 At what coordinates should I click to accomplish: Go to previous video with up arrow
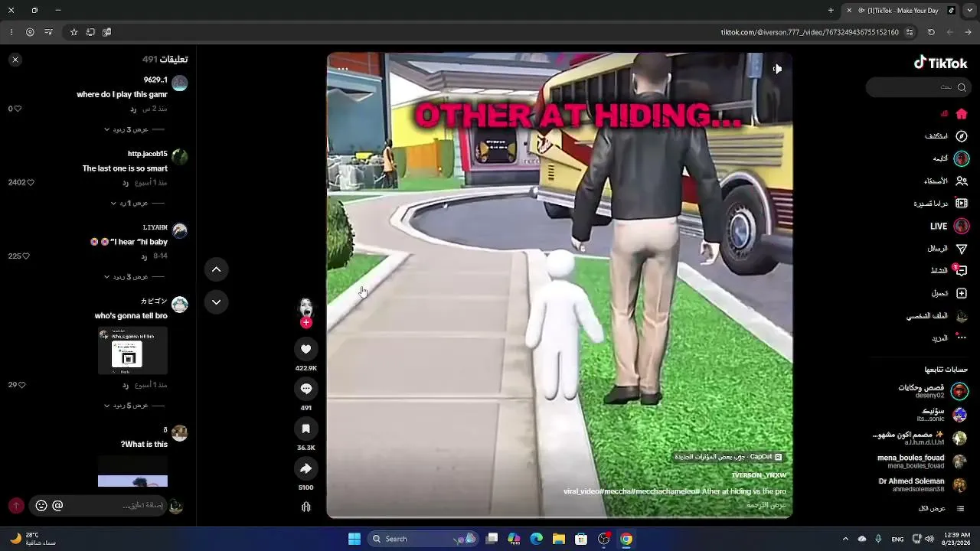pos(216,269)
